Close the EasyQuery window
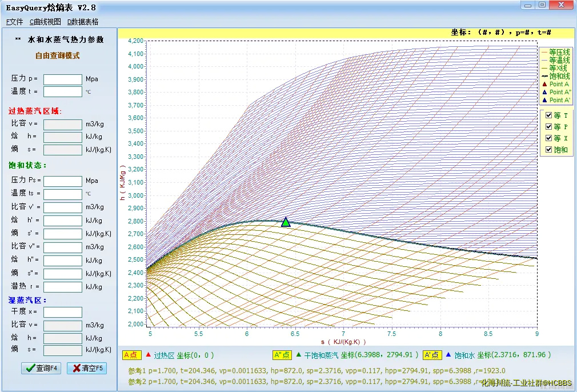 [561, 5]
